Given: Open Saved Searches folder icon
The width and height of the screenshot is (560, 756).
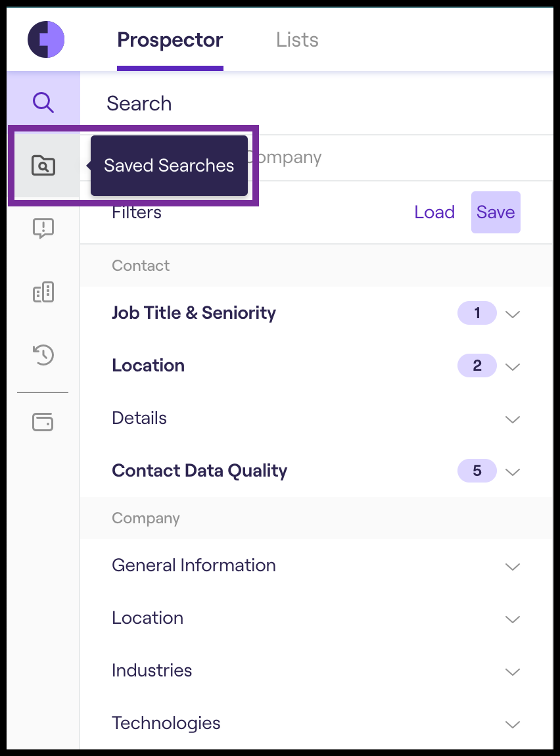Looking at the screenshot, I should coord(43,166).
